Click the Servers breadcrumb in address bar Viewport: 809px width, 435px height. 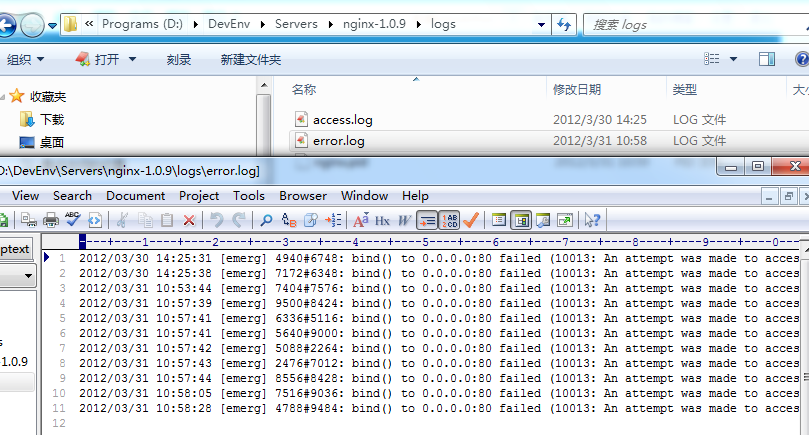(296, 24)
